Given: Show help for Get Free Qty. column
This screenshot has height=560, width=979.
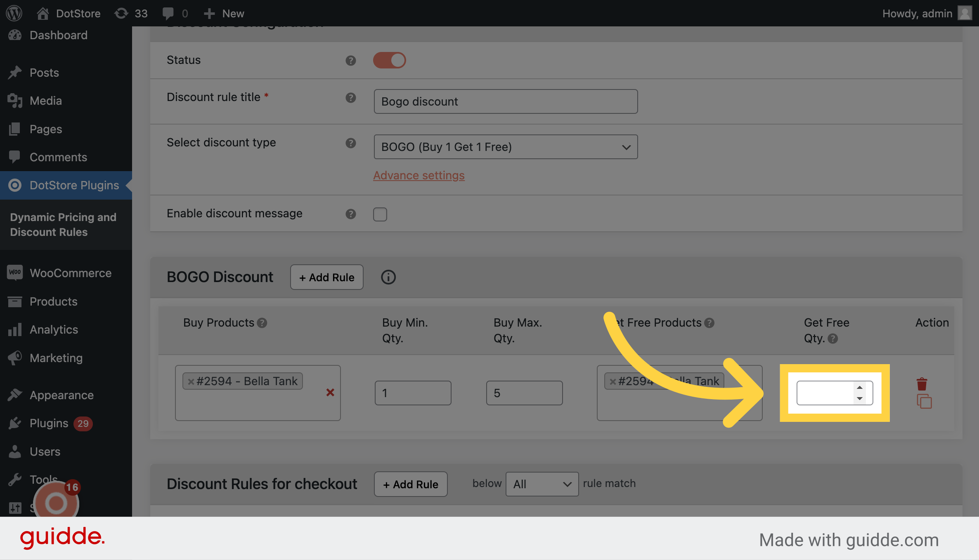Looking at the screenshot, I should 833,339.
